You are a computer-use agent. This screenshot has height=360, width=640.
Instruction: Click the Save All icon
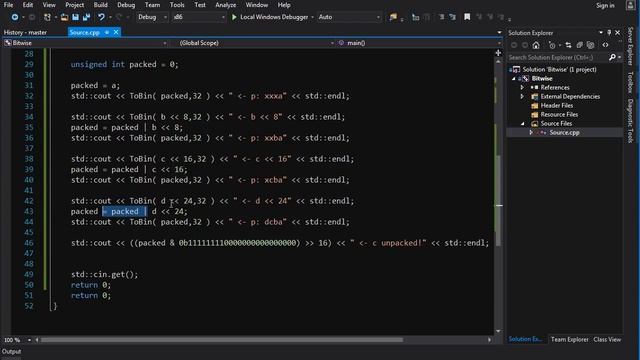point(87,17)
